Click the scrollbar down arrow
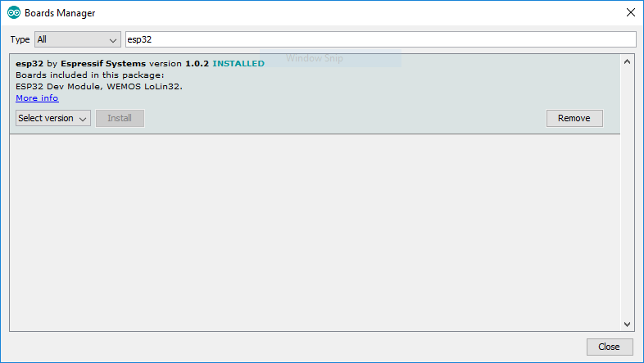The image size is (644, 363). [x=627, y=324]
